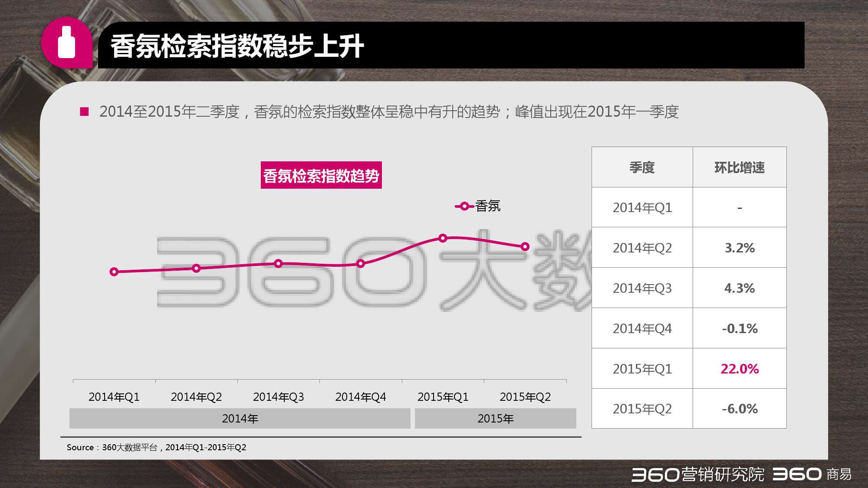Click the 360营销研究院 logo
The width and height of the screenshot is (868, 488).
pyautogui.click(x=698, y=474)
